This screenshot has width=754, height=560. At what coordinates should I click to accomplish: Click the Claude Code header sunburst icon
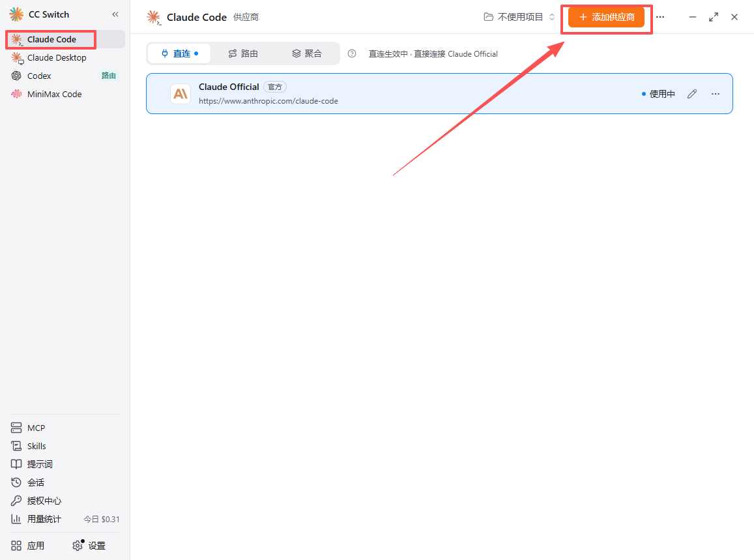[154, 18]
